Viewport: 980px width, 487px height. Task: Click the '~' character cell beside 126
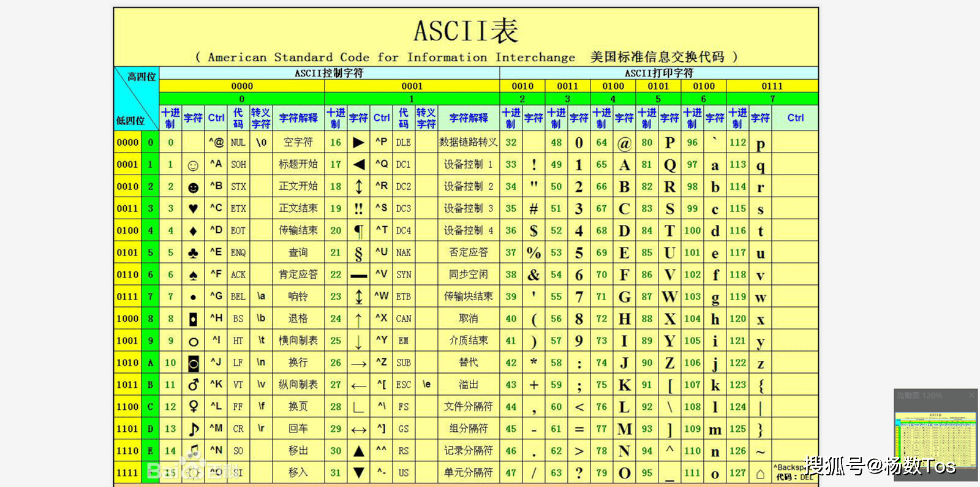(x=760, y=451)
